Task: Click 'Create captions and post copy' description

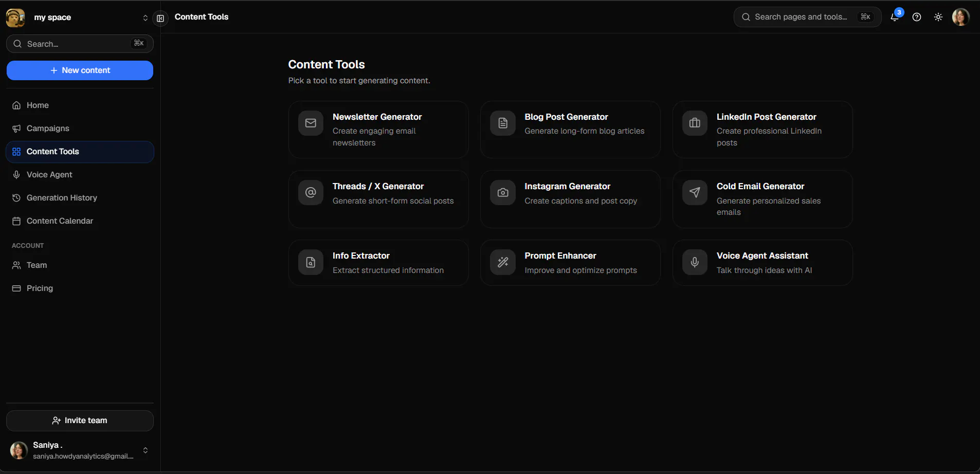Action: coord(580,201)
